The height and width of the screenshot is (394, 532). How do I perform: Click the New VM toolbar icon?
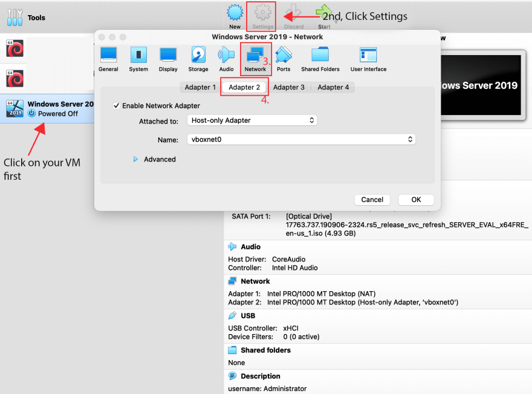(235, 16)
